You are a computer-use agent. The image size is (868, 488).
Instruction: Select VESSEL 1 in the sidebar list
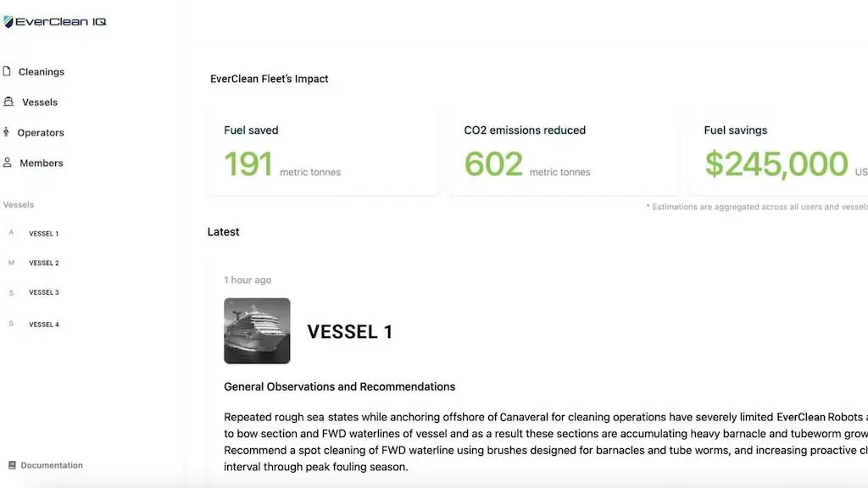(x=44, y=234)
